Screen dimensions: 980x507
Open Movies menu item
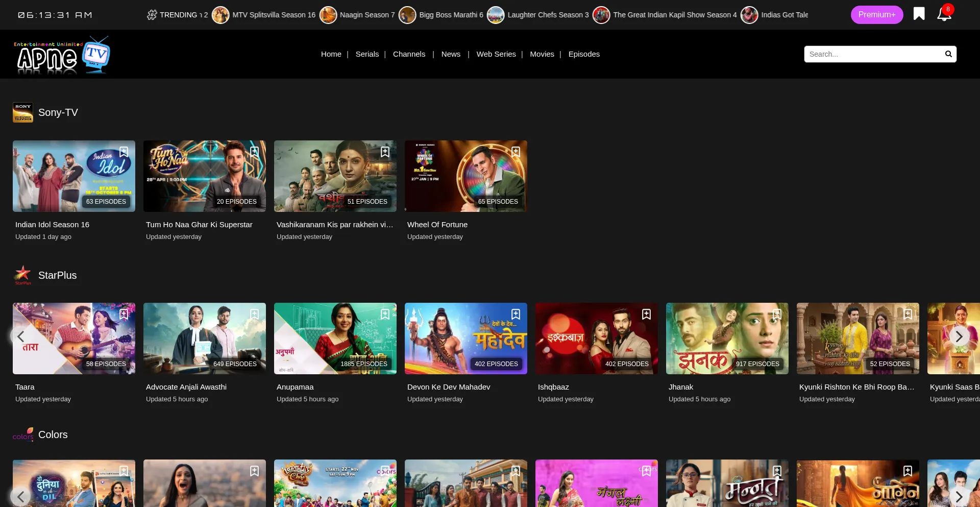[x=542, y=54]
